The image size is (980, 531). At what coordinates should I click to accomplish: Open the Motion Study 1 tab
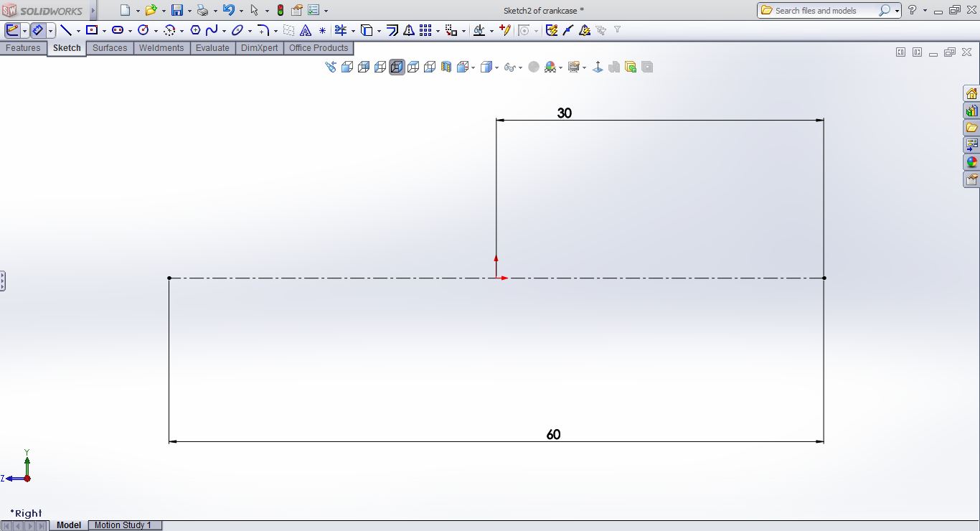124,525
